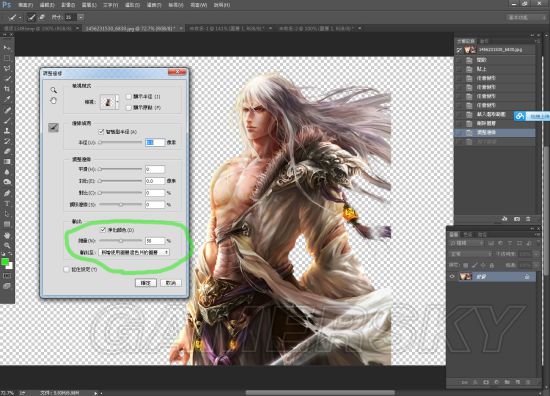Open the first menu bar item after Ps logo

coord(25,5)
